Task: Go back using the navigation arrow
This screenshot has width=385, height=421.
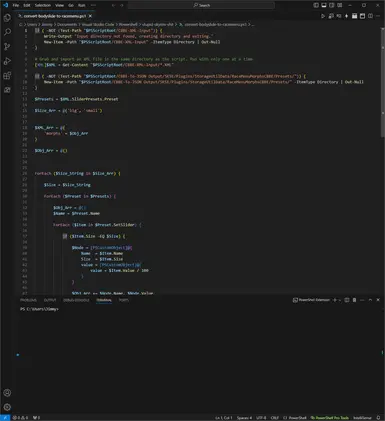Action: (114, 5)
